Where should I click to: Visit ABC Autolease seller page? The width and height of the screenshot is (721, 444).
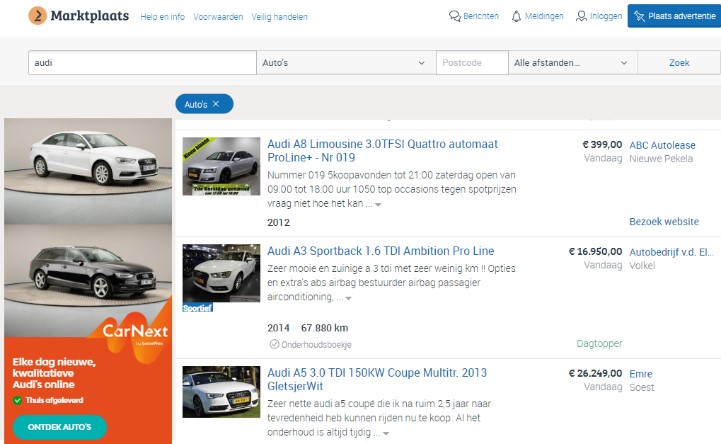(662, 145)
